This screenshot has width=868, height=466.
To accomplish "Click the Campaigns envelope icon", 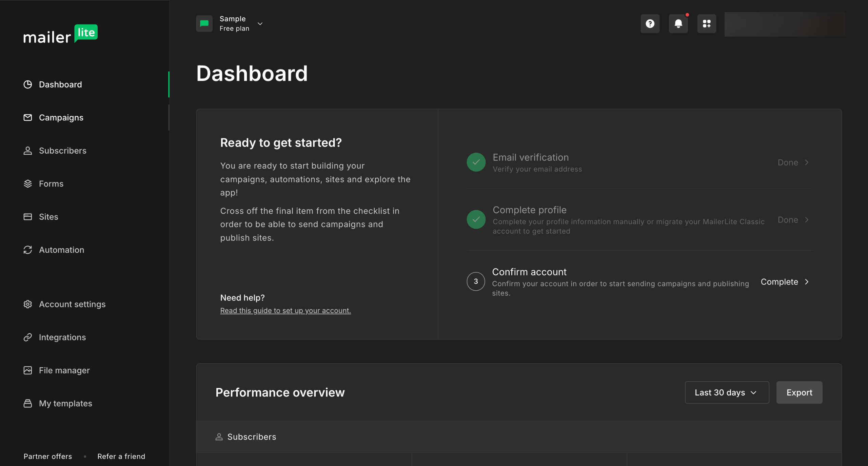I will (28, 118).
